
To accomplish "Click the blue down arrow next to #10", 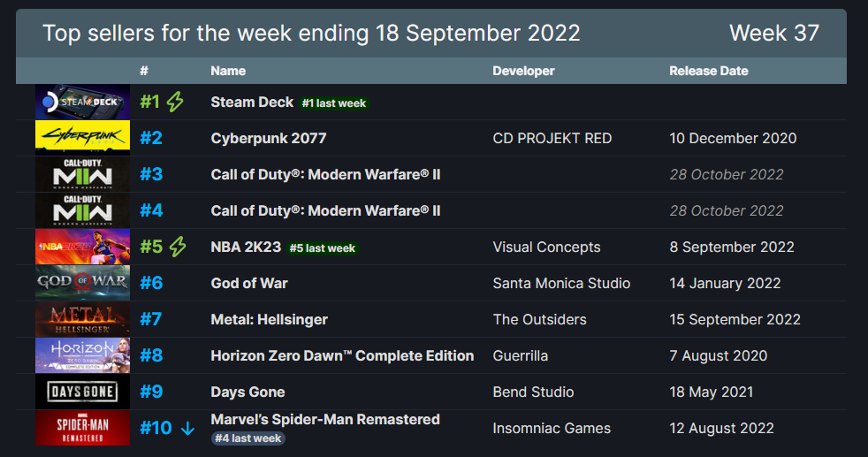I will click(187, 428).
